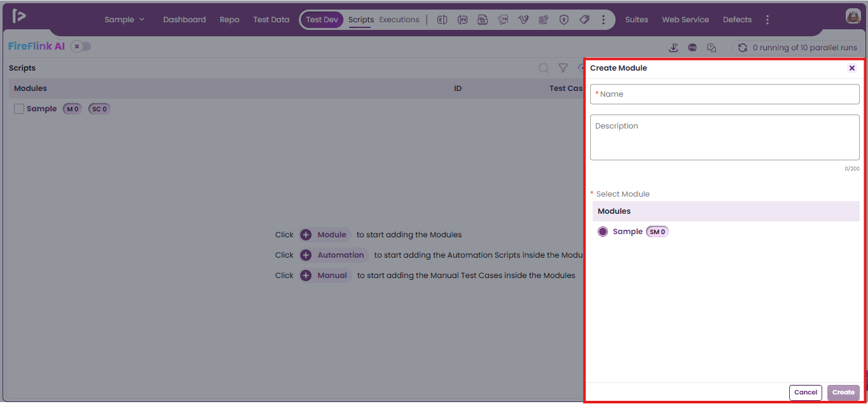Open the Defects menu
Image resolution: width=868 pixels, height=404 pixels.
pos(737,20)
